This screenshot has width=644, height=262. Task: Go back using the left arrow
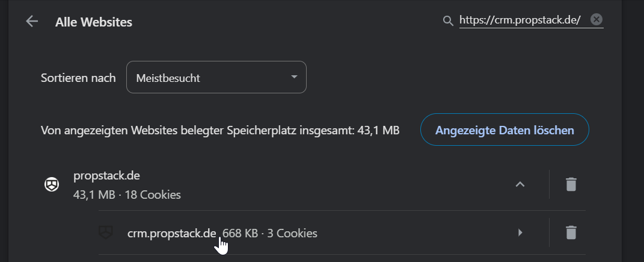click(x=32, y=22)
